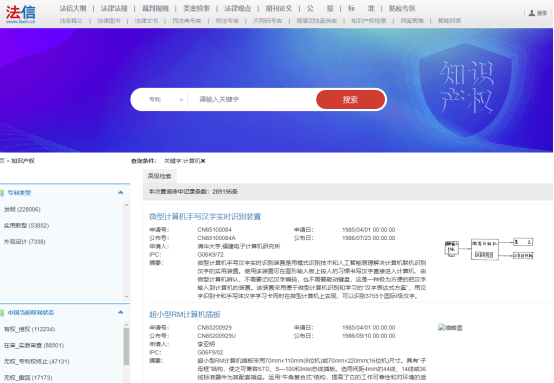Viewport: 554px width, 383px height.
Task: Remove the 关键字:计算机 filter with its X
Action: pos(203,161)
